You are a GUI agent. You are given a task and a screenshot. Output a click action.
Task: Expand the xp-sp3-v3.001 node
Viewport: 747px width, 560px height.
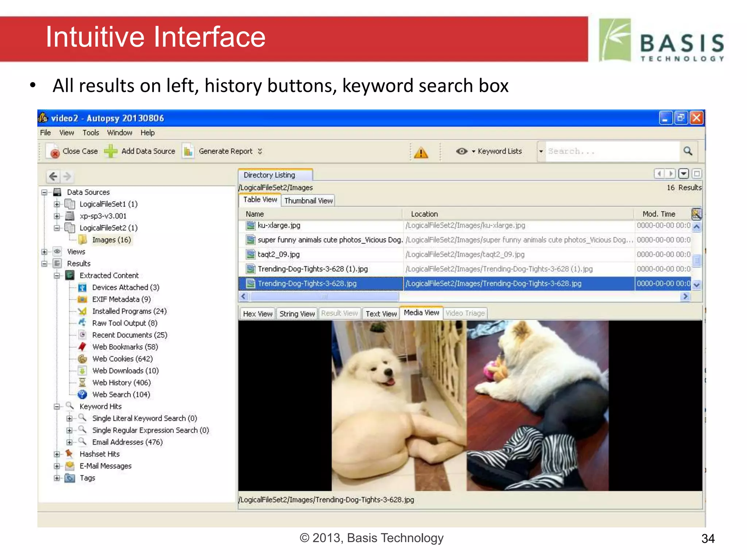pyautogui.click(x=57, y=216)
